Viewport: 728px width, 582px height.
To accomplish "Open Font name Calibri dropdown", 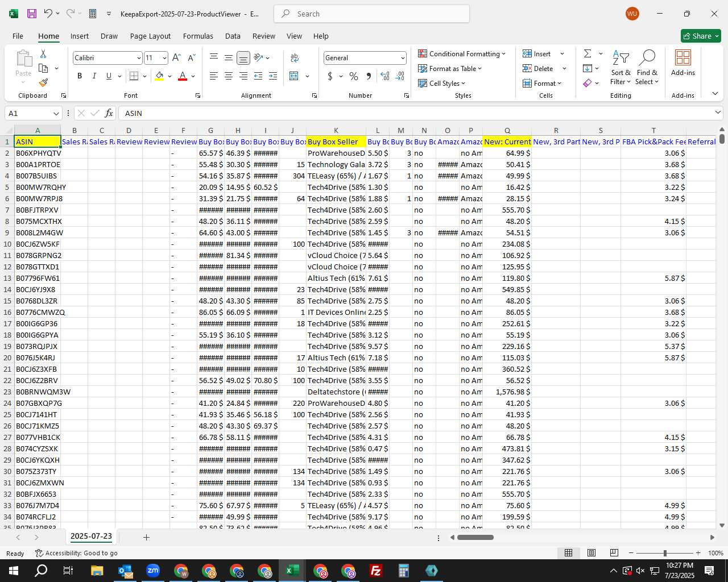I will (x=139, y=58).
